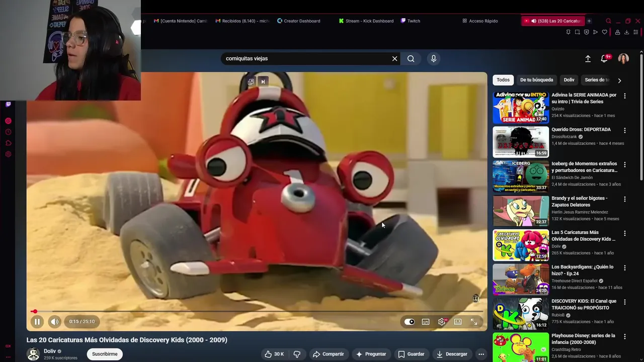Viewport: 644px width, 362px height.
Task: Open options for Querido Dross: DEPORTADA
Action: click(x=625, y=130)
